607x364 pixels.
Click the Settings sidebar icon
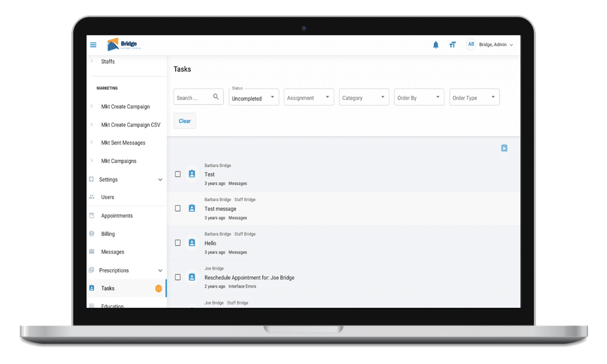[x=91, y=179]
